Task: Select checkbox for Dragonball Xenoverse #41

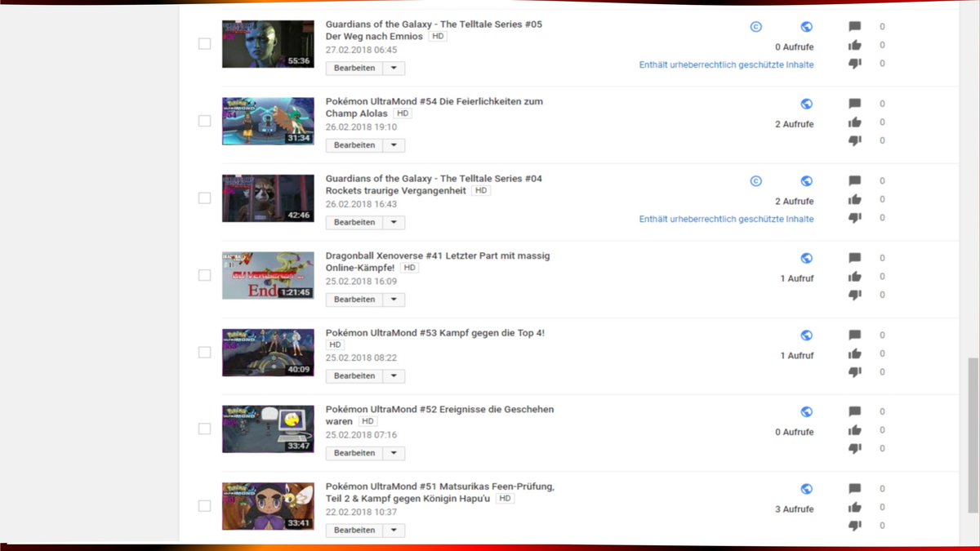Action: 204,275
